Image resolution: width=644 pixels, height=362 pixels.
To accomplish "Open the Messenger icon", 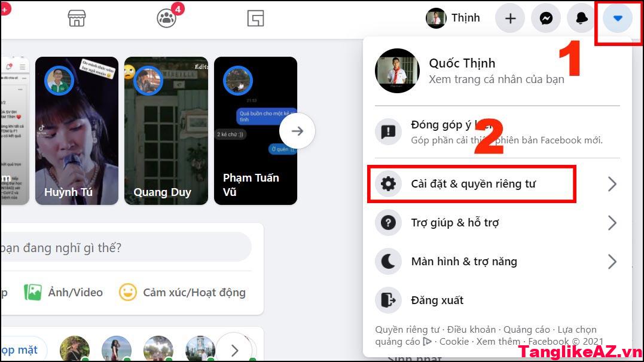I will [546, 18].
